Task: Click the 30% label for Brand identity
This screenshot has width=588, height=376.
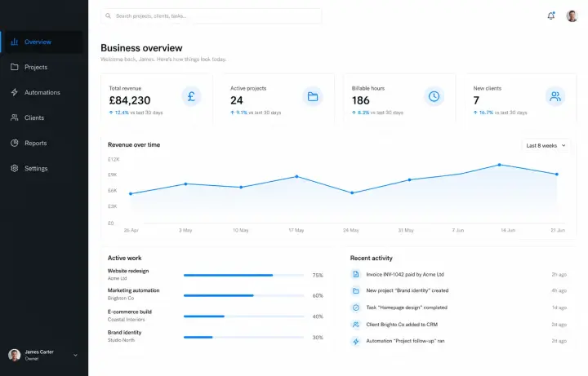Action: tap(318, 338)
